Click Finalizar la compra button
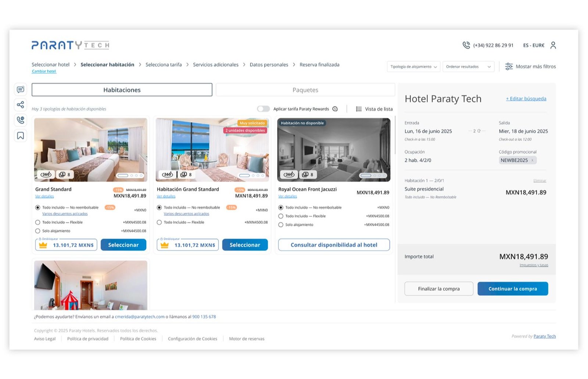Image resolution: width=588 pixels, height=379 pixels. [439, 289]
